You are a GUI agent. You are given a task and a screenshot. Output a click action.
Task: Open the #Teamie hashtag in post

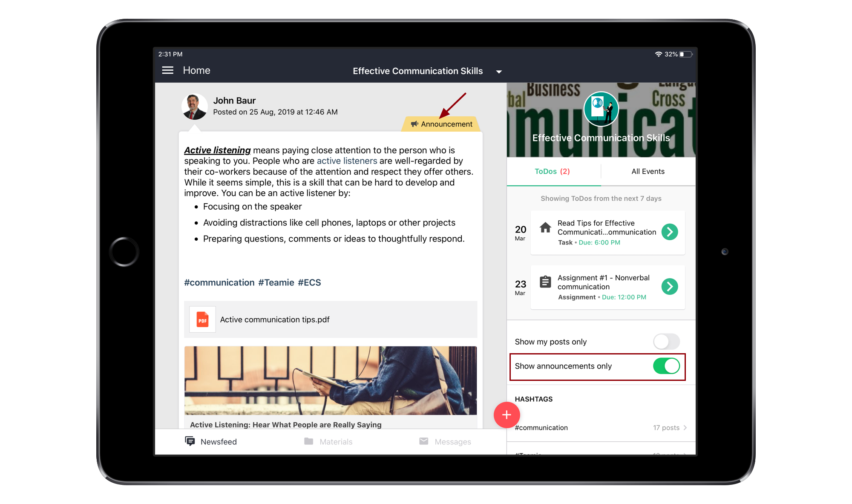click(276, 282)
